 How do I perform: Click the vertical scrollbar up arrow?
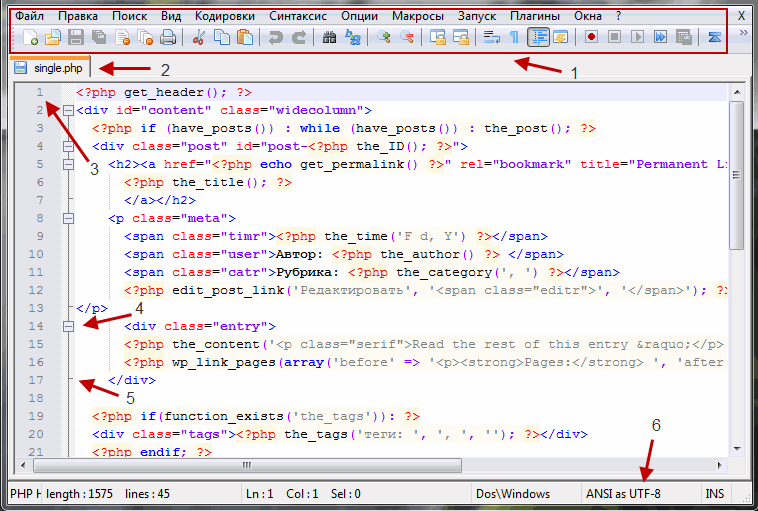pos(737,92)
